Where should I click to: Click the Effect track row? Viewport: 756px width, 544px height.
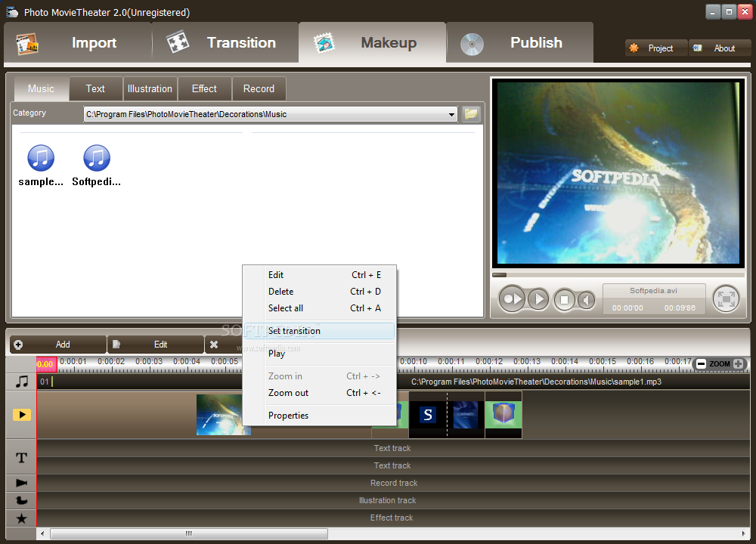tap(392, 518)
